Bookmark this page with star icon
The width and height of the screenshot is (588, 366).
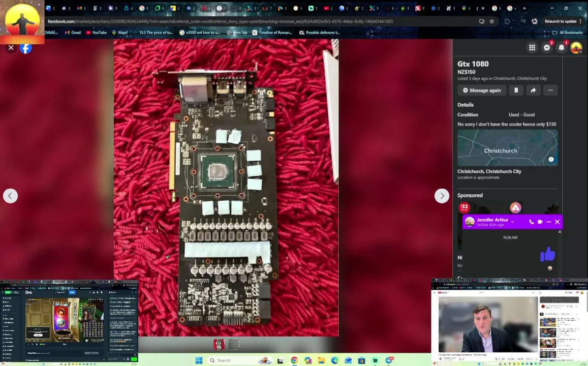pos(491,21)
